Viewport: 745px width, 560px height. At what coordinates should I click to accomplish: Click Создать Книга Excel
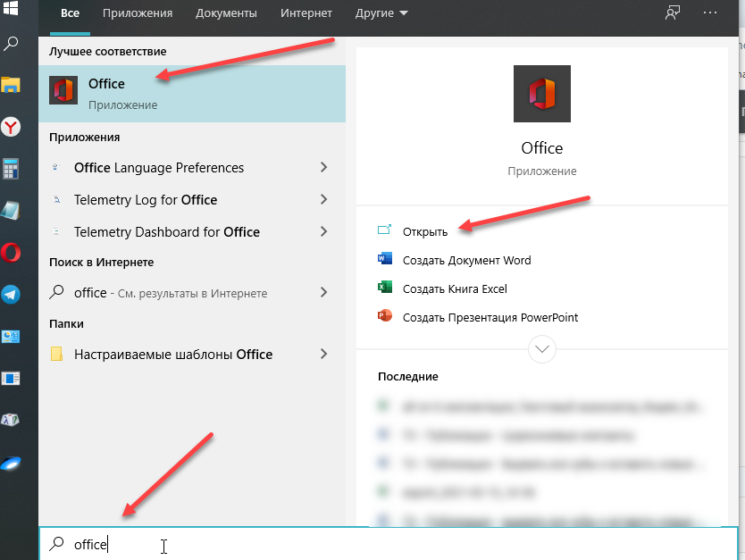click(x=455, y=288)
